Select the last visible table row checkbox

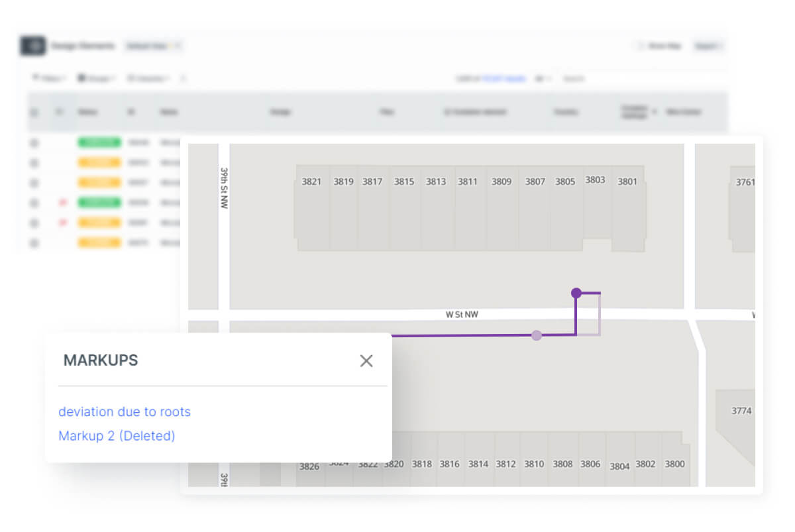coord(34,243)
